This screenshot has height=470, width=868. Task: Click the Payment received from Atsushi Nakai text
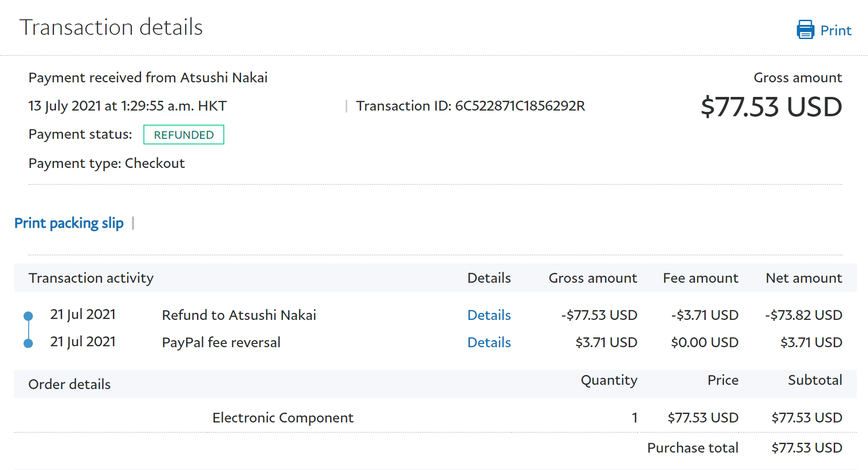[x=148, y=78]
